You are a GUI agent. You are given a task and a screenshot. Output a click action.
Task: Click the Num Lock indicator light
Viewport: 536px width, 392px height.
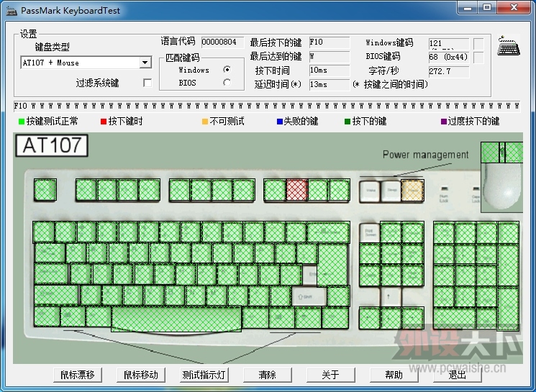tap(444, 188)
